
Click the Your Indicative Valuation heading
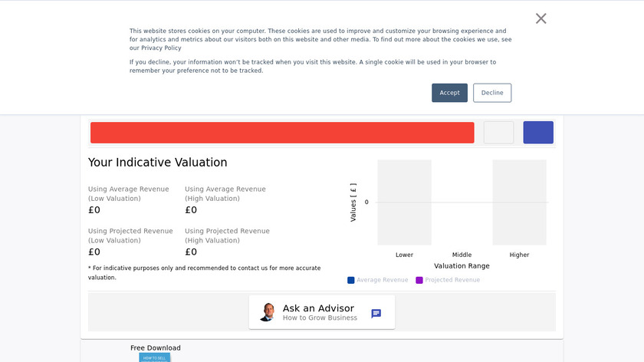click(158, 163)
